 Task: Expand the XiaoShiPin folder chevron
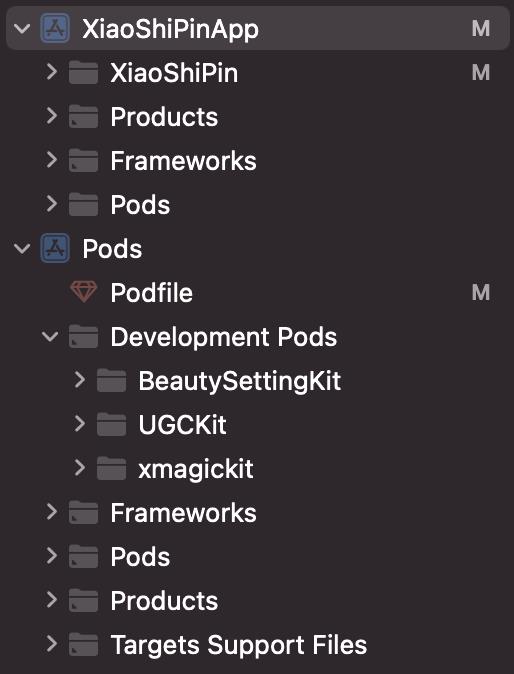(x=52, y=72)
